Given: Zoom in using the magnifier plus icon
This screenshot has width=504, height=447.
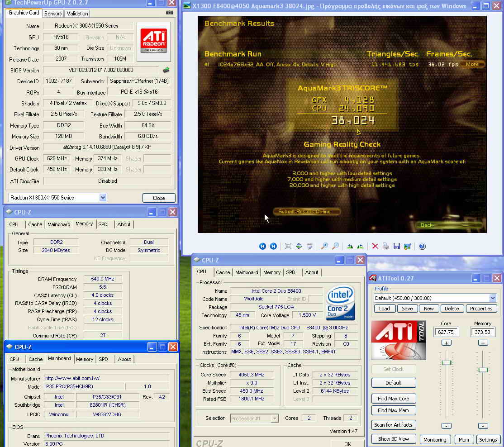Looking at the screenshot, I should click(324, 246).
